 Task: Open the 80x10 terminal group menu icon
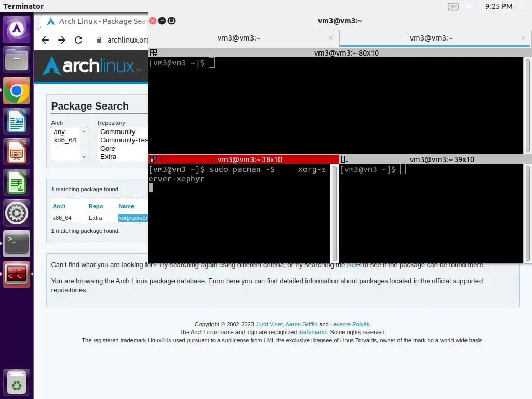point(153,52)
